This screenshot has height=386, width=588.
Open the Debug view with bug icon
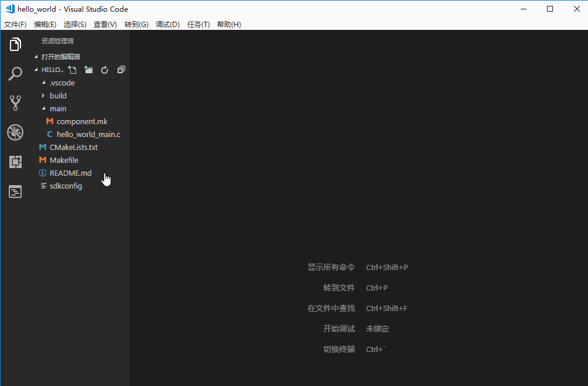(15, 132)
